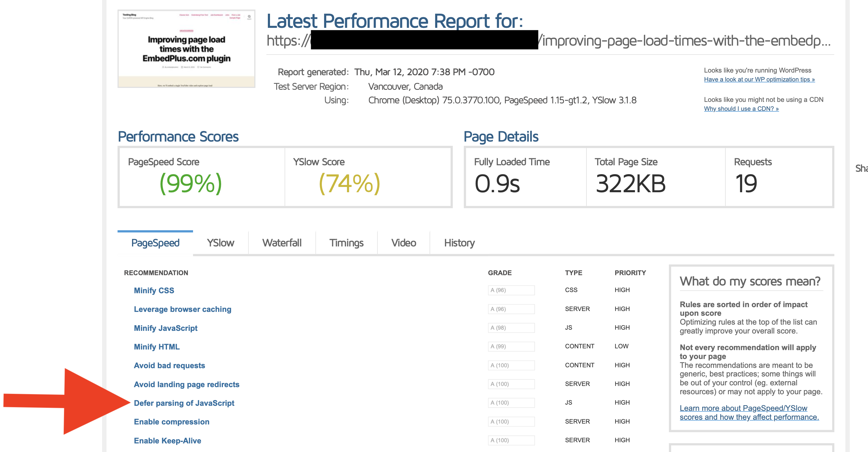
Task: Click the Minify CSS grade bar A (96)
Action: click(511, 290)
